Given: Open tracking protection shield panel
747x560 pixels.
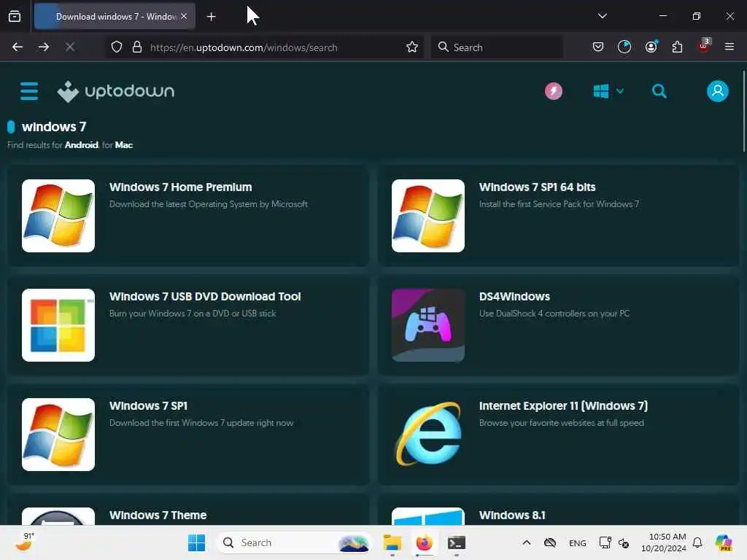Looking at the screenshot, I should pos(117,47).
